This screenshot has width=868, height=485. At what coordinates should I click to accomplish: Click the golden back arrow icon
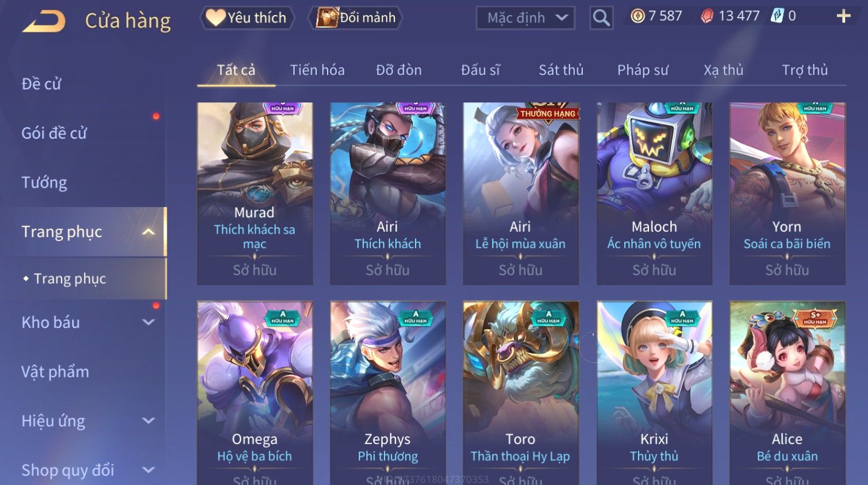tap(45, 21)
